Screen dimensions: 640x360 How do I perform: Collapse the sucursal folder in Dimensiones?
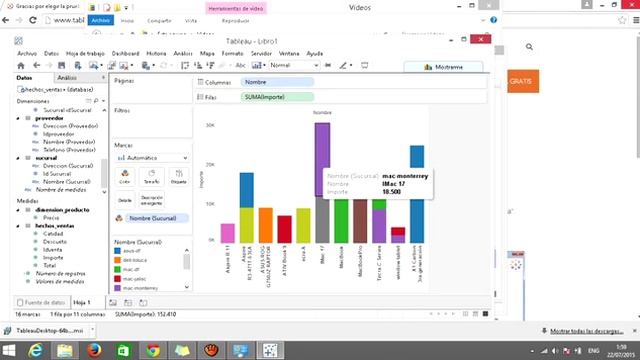tap(18, 158)
